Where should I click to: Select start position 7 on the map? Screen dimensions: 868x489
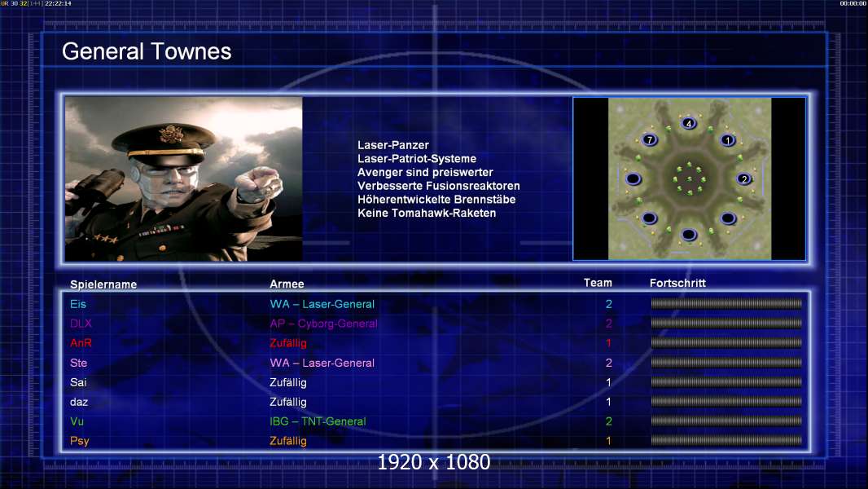(650, 139)
